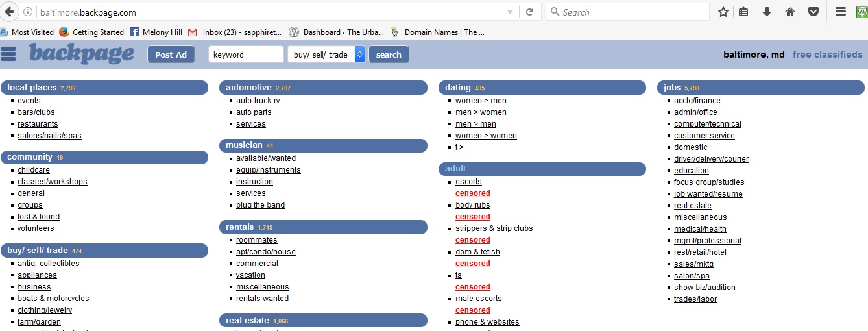Open the free classifieds link
The height and width of the screenshot is (331, 868).
(828, 55)
